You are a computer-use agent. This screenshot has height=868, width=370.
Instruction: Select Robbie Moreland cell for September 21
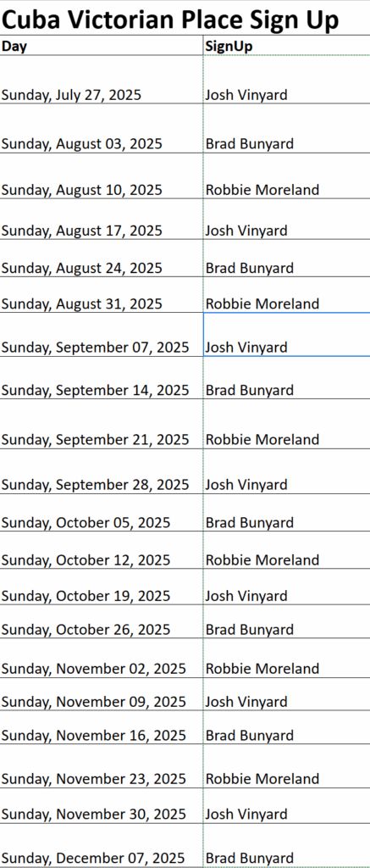[x=286, y=424]
